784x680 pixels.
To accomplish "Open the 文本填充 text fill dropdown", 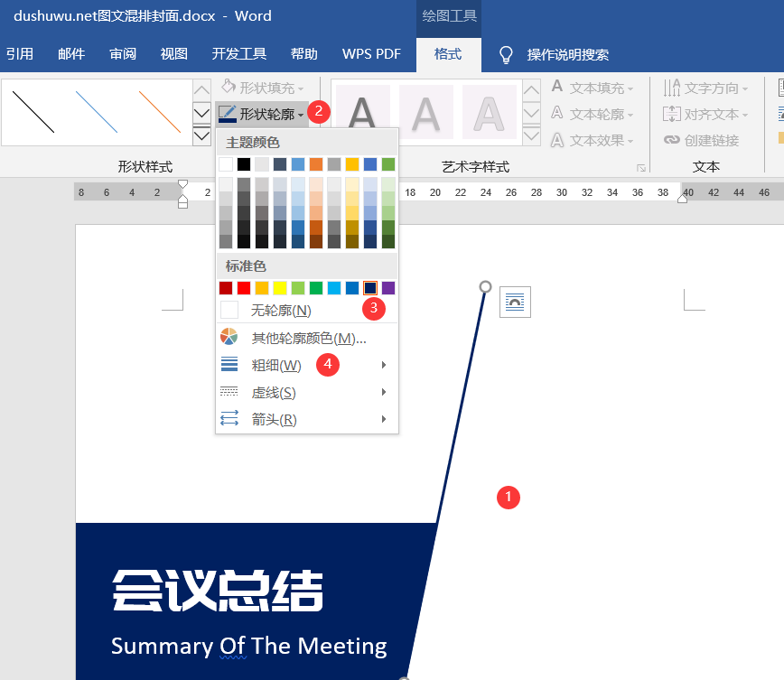I will [593, 88].
